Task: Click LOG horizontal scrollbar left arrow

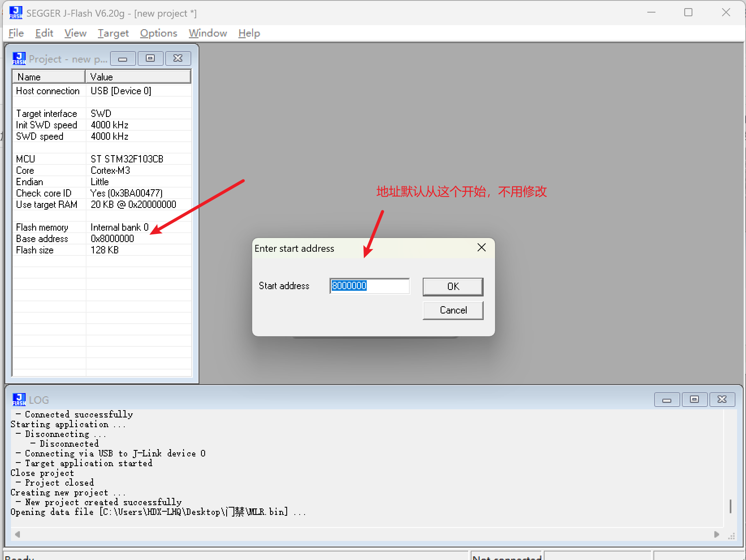Action: [17, 534]
